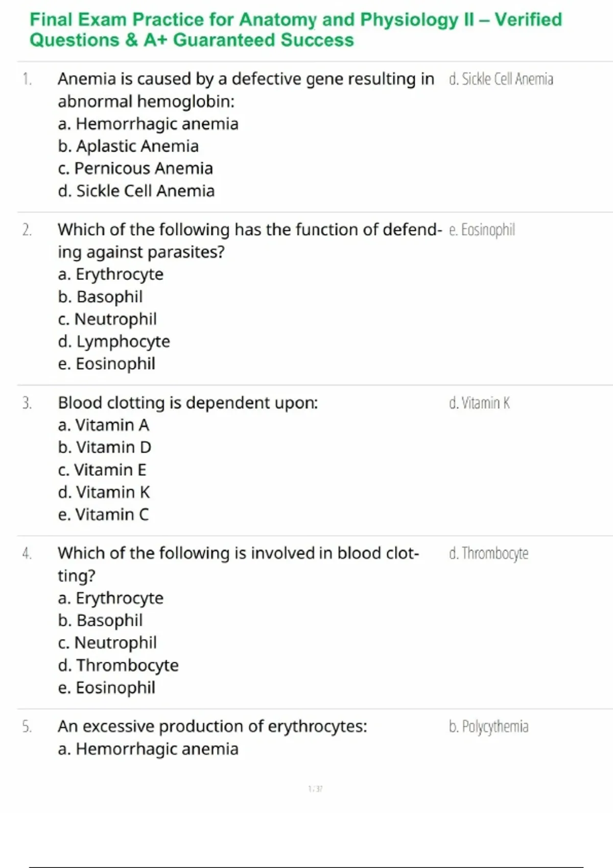The image size is (613, 868).
Task: Select option 'e. Eosinophil' in question 2
Action: click(106, 364)
